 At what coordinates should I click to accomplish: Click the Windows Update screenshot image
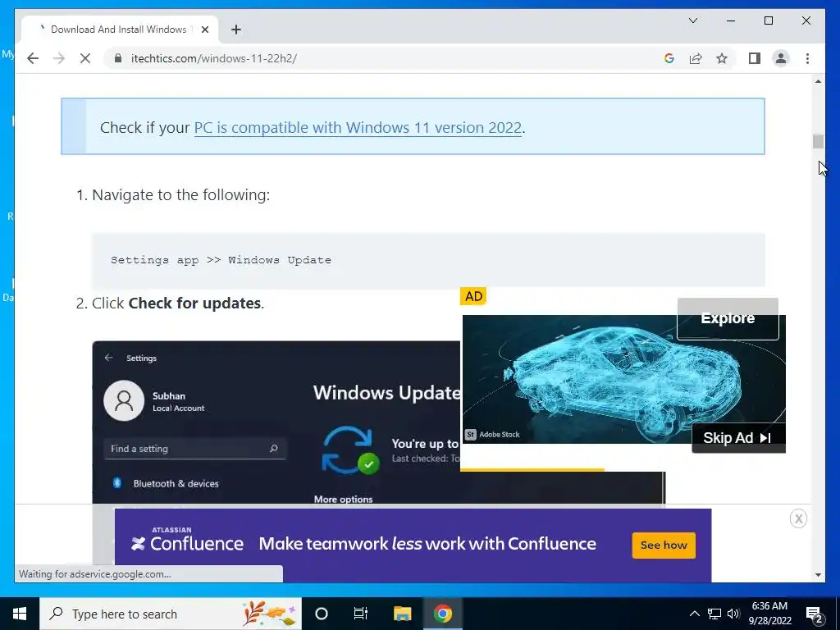[276, 423]
